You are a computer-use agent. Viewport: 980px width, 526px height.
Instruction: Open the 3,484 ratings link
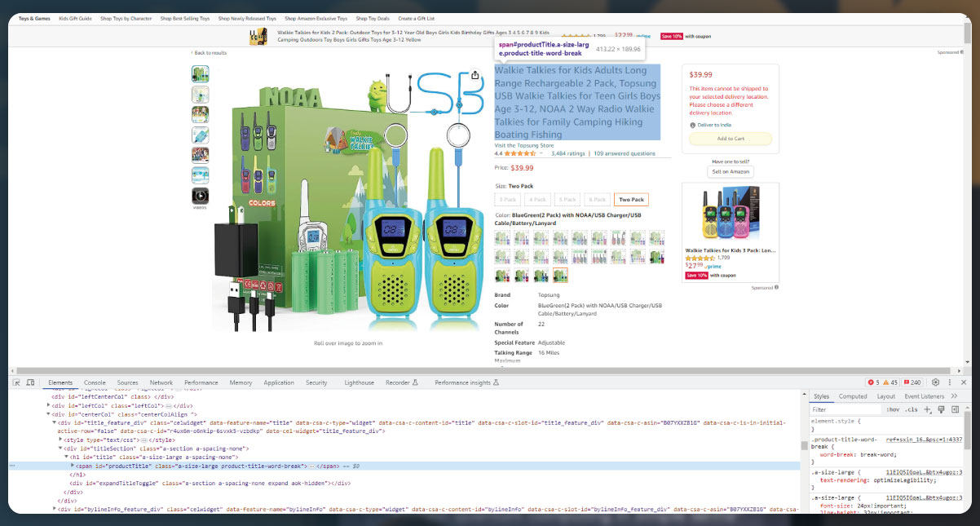coord(567,153)
